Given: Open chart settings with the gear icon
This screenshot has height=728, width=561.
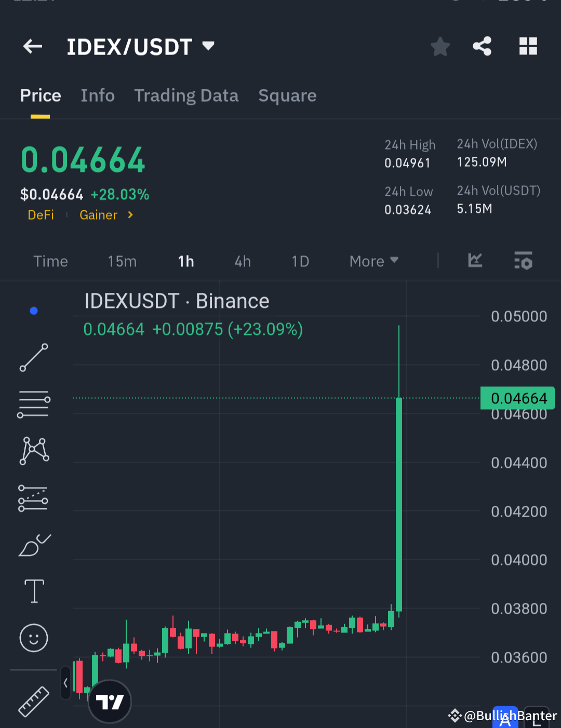Looking at the screenshot, I should (524, 261).
